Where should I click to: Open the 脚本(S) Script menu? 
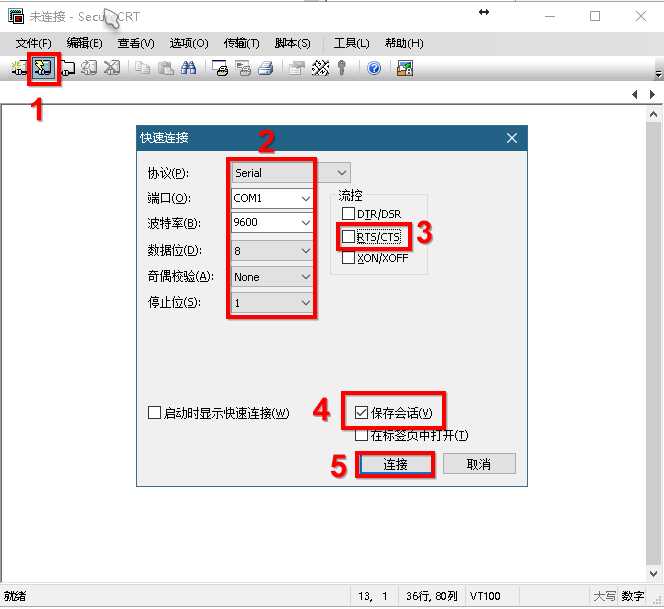[x=293, y=43]
